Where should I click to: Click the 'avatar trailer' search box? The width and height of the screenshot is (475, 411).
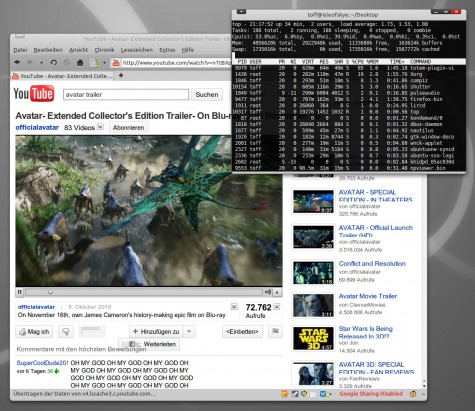(126, 95)
